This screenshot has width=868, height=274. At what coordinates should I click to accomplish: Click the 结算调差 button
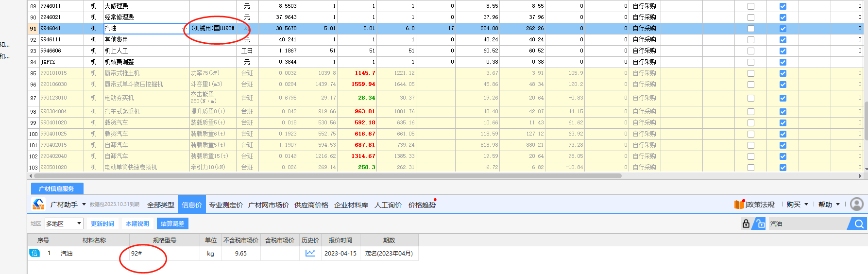[x=172, y=224]
